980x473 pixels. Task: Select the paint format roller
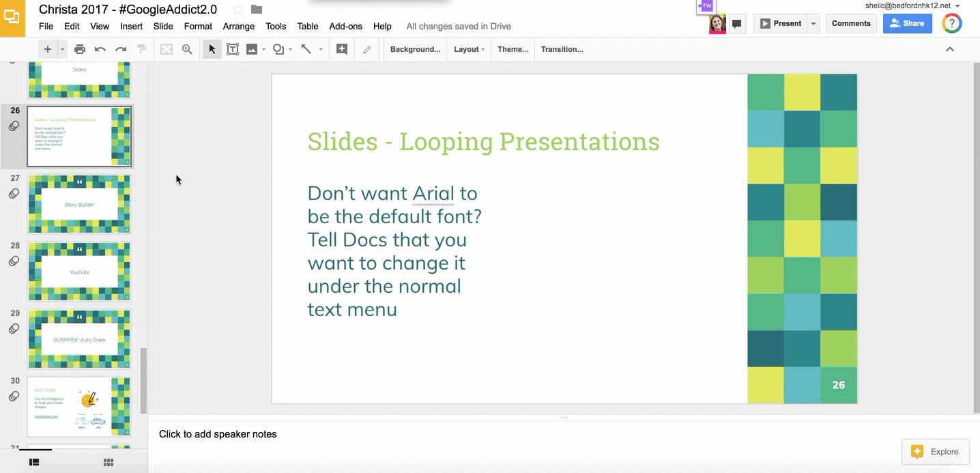[141, 49]
